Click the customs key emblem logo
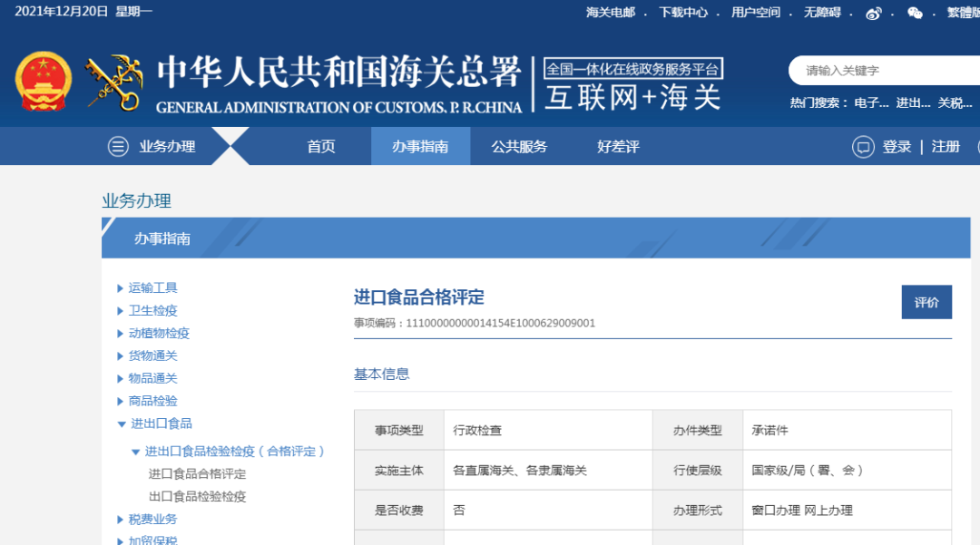980x545 pixels. (x=114, y=83)
